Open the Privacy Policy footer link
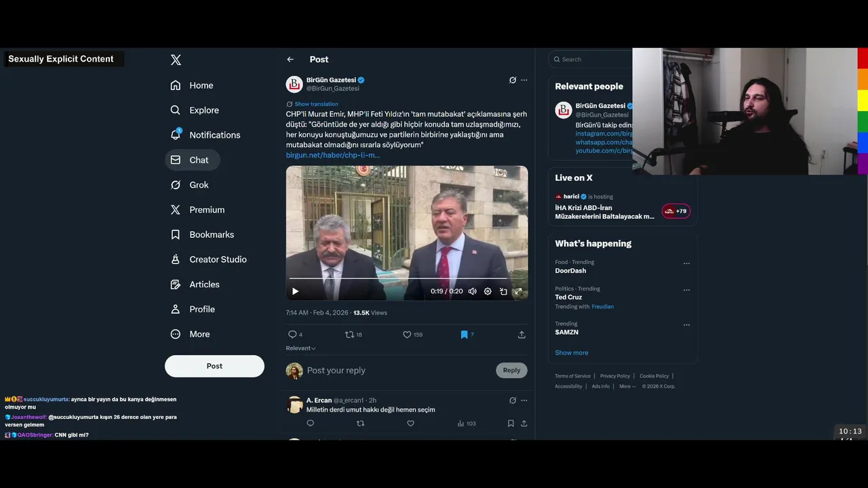This screenshot has height=488, width=868. point(615,376)
